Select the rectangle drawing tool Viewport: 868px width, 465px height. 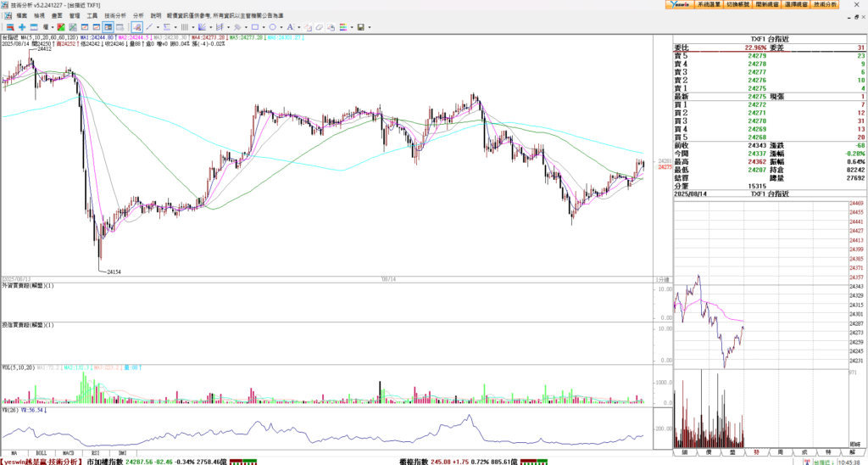pyautogui.click(x=255, y=27)
